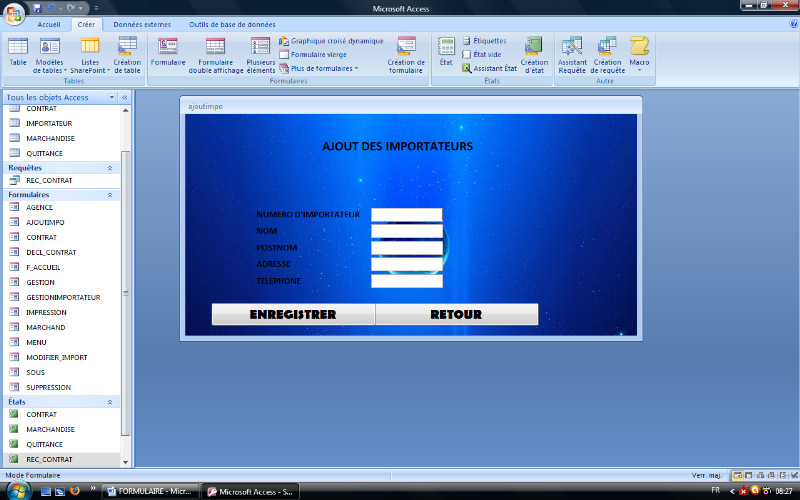The image size is (800, 500).
Task: Click Étiquettes in the États group
Action: (x=484, y=41)
